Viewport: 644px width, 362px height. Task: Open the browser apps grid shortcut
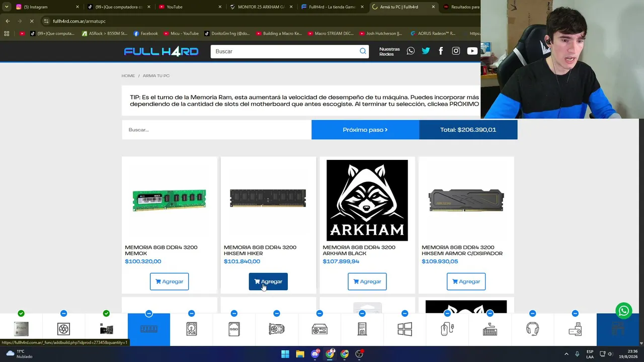(7, 34)
